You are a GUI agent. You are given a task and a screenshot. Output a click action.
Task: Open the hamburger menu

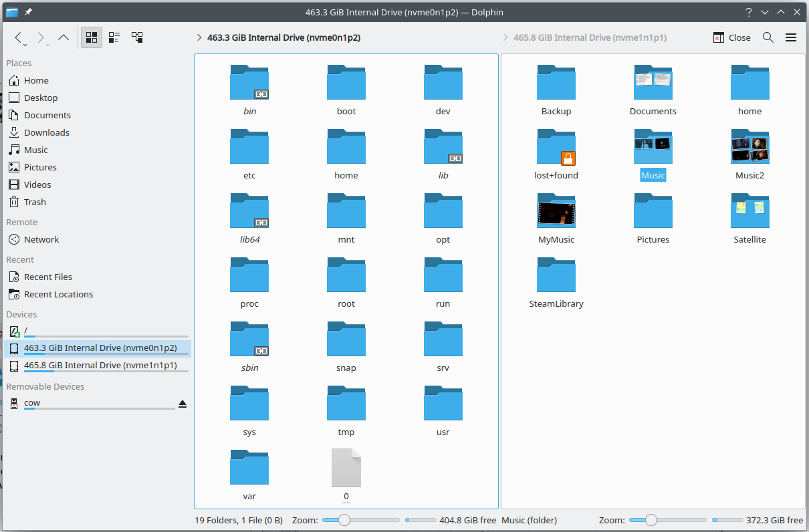[791, 37]
